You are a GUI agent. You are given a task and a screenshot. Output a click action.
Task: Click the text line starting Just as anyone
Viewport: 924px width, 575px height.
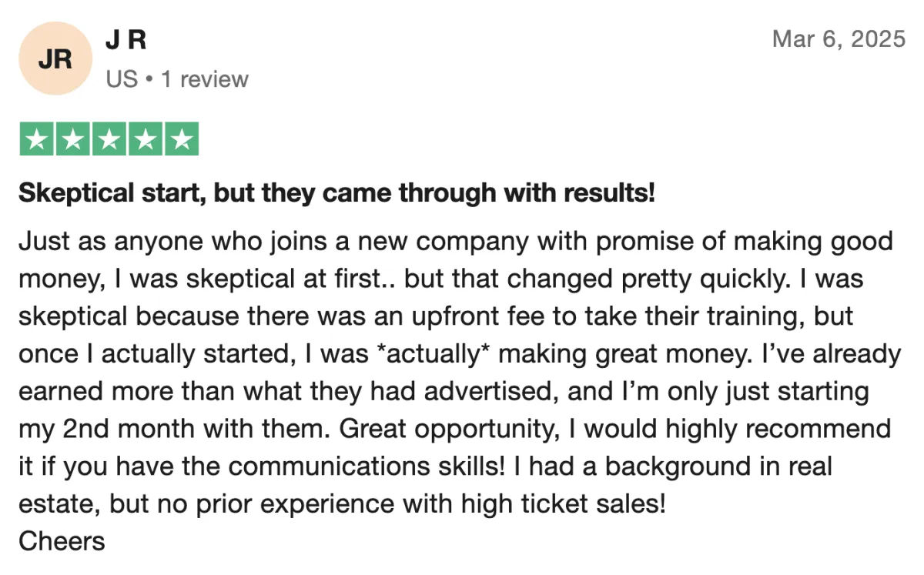click(x=455, y=242)
